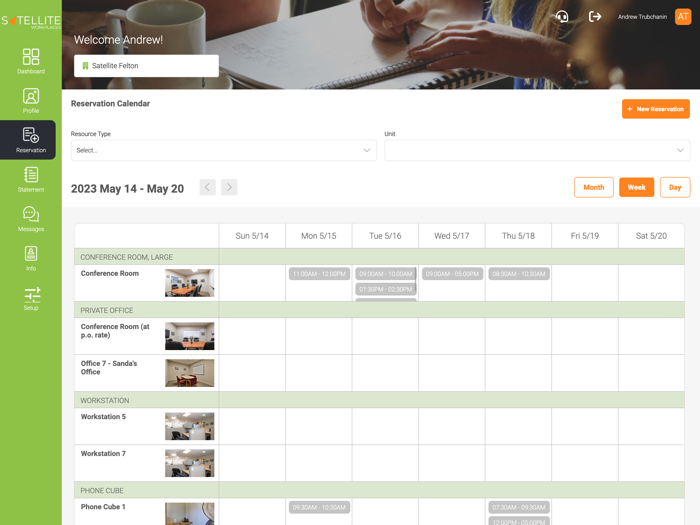Screen dimensions: 700x525
Task: Click the Workstation 7 row name
Action: click(x=103, y=453)
